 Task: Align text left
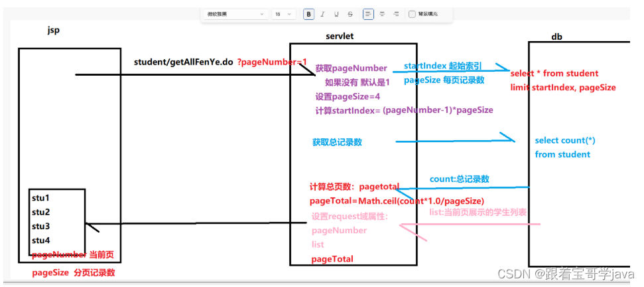click(x=368, y=14)
